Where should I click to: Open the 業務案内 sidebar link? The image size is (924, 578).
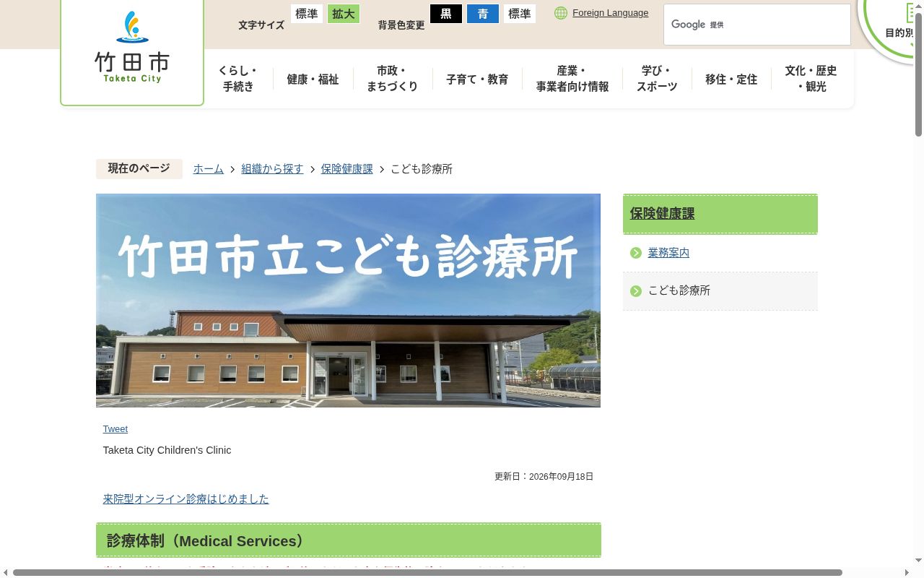(668, 253)
